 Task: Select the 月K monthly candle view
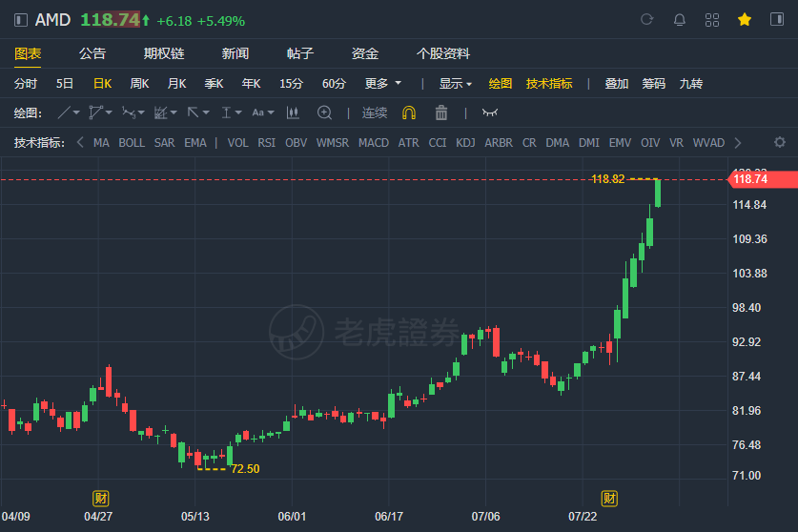(176, 84)
